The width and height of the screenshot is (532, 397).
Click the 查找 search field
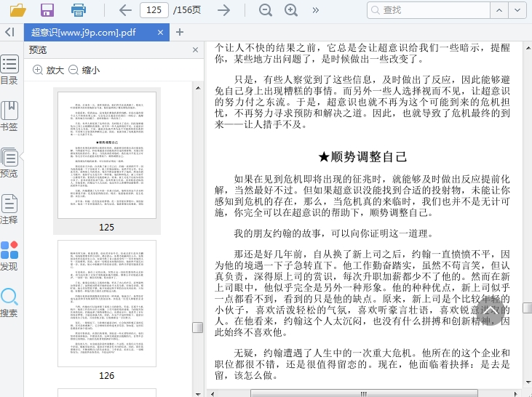[x=429, y=10]
